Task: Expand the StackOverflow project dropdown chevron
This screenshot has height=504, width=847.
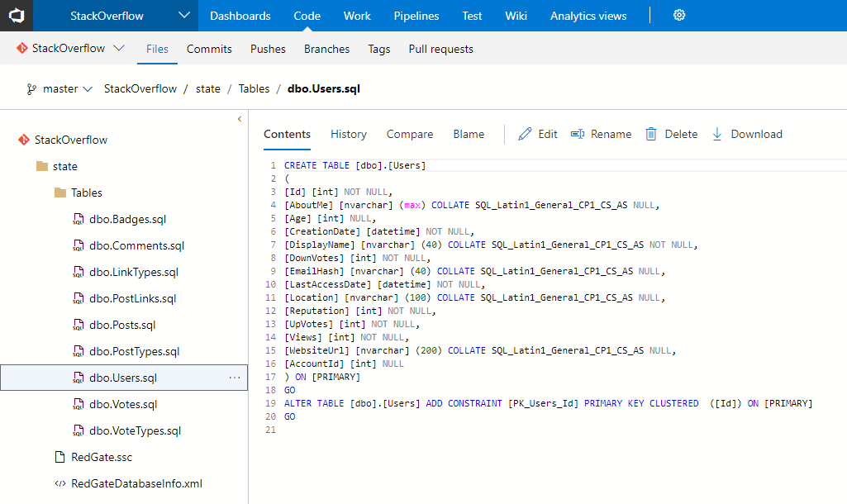Action: click(x=184, y=15)
